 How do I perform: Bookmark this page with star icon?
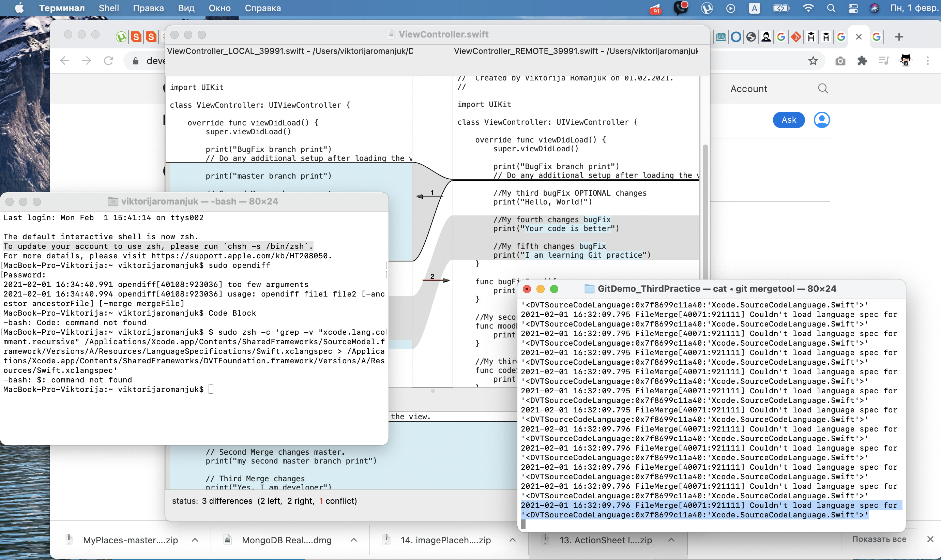click(x=813, y=61)
